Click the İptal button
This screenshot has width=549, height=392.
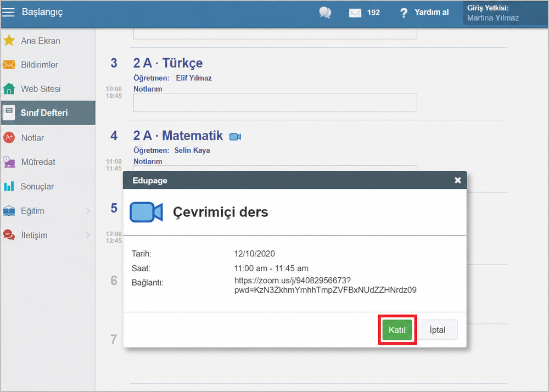click(438, 330)
